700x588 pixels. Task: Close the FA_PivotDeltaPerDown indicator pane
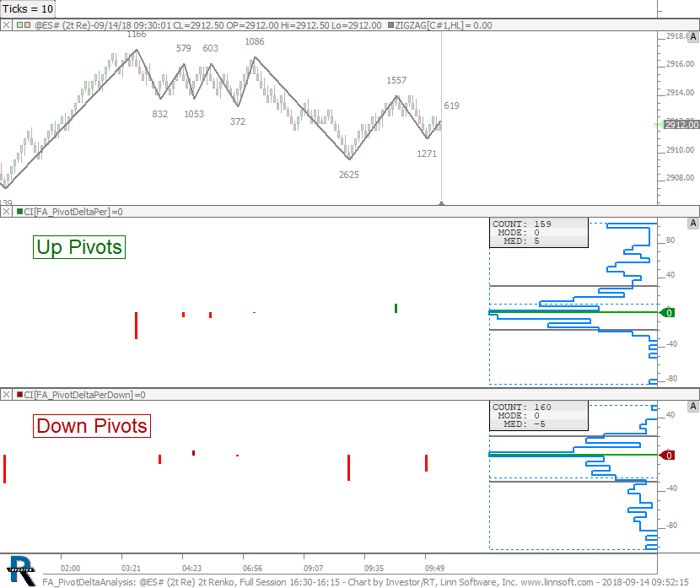(x=7, y=394)
